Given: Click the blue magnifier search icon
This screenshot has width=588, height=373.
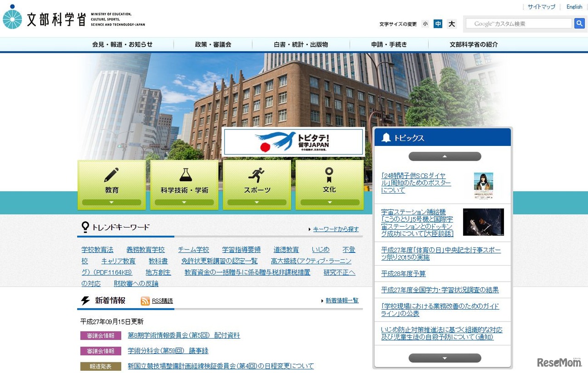Looking at the screenshot, I should [x=579, y=23].
